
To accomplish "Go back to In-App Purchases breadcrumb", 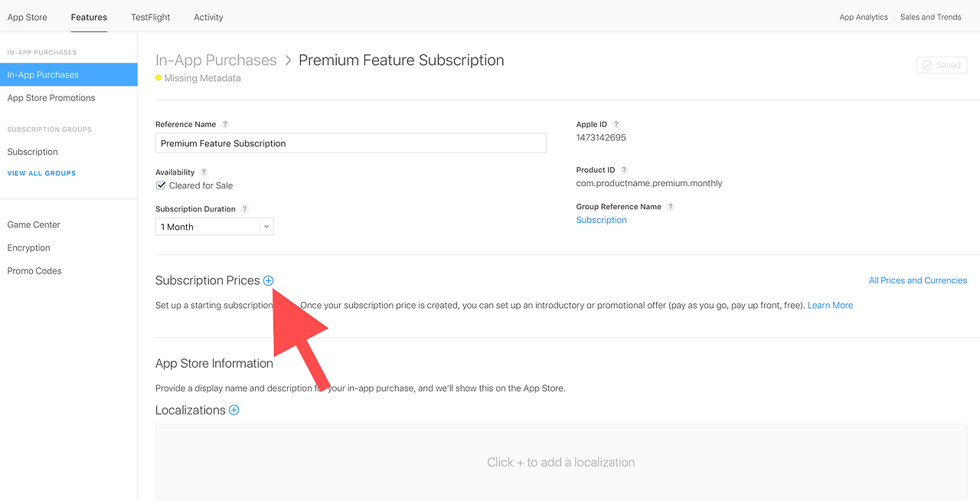I will tap(216, 61).
